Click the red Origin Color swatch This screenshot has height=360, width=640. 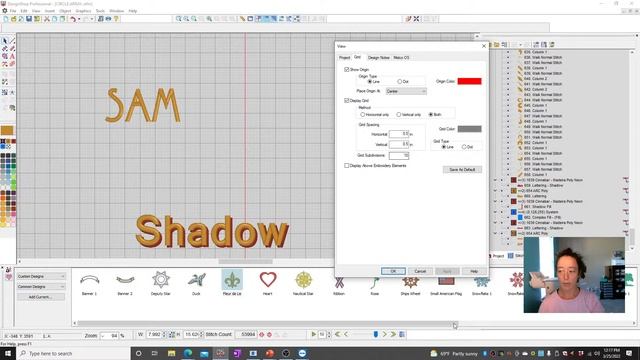click(x=469, y=81)
